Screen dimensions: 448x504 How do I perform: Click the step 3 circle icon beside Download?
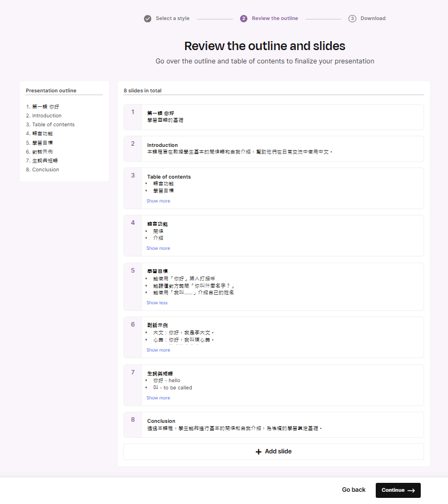(x=352, y=18)
